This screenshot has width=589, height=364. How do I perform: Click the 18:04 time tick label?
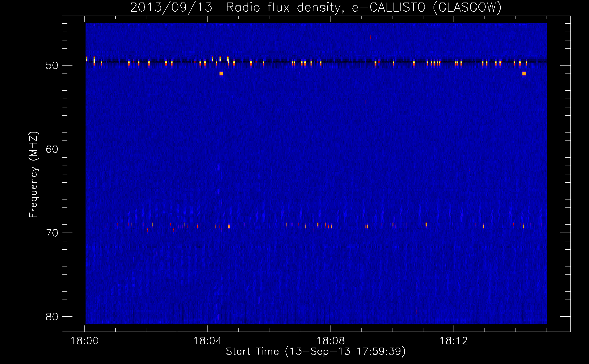coord(207,341)
